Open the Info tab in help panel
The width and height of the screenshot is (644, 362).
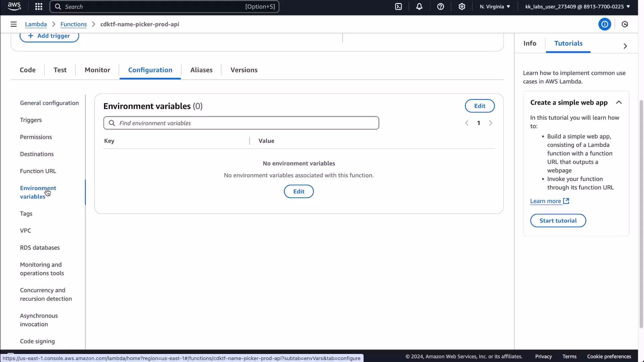click(x=530, y=43)
